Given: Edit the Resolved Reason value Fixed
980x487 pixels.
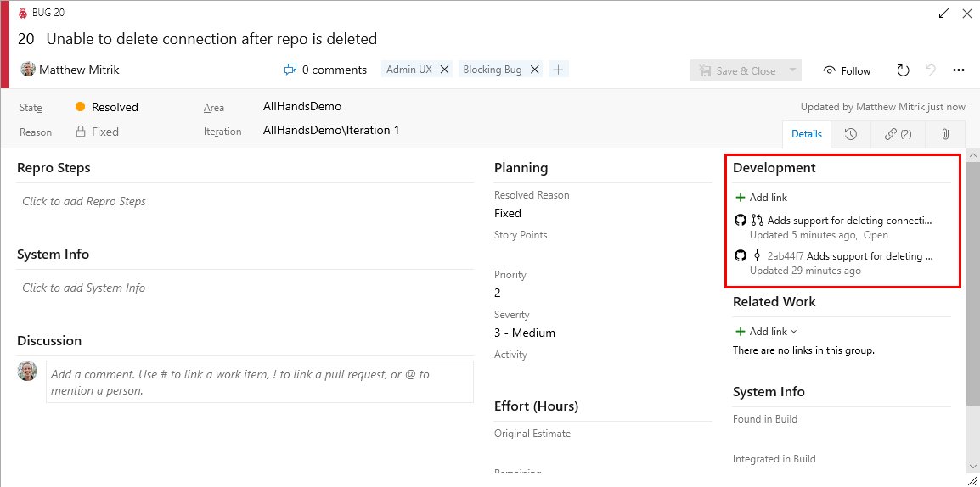Looking at the screenshot, I should 508,213.
